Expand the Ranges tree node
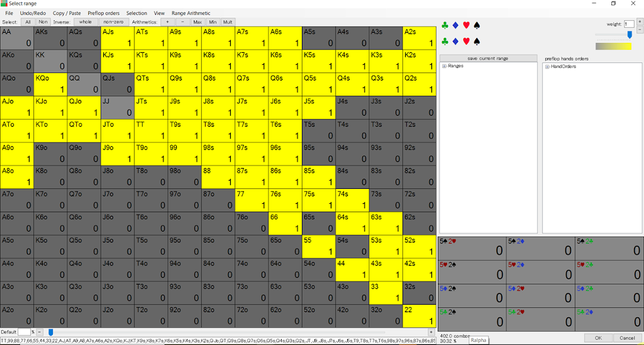The width and height of the screenshot is (644, 345). coord(445,66)
